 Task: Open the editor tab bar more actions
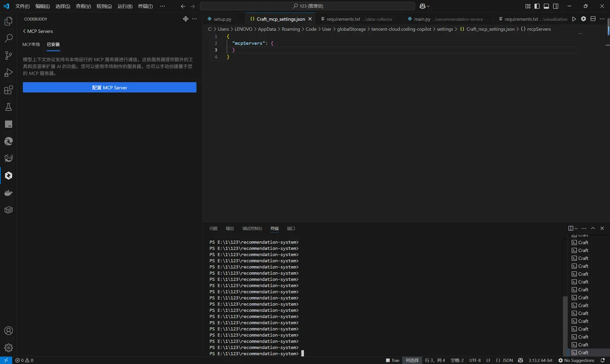pyautogui.click(x=602, y=19)
